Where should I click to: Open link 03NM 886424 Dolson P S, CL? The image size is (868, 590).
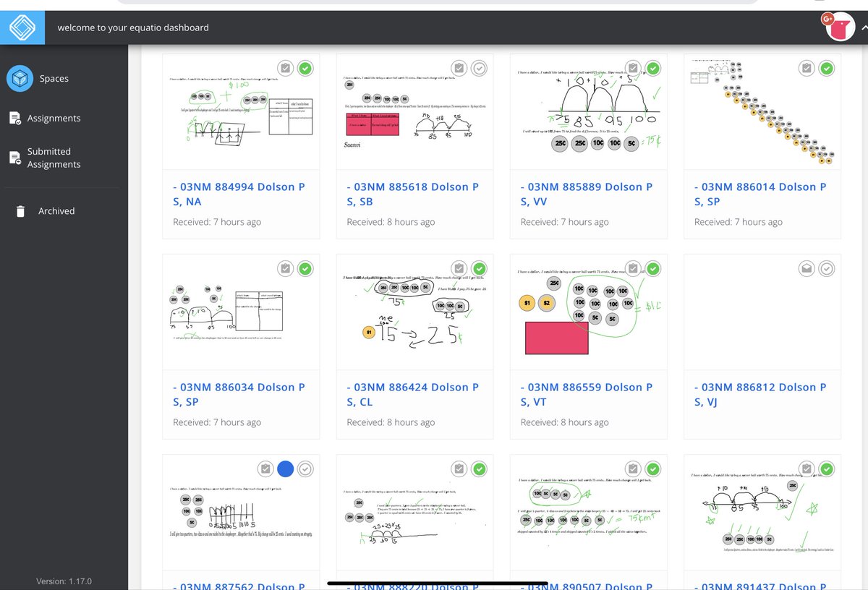point(413,394)
